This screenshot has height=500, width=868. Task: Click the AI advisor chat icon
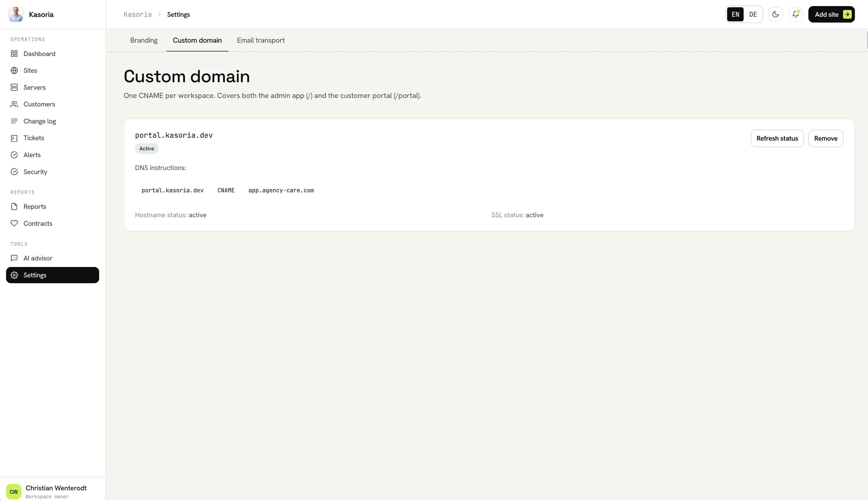tap(14, 258)
